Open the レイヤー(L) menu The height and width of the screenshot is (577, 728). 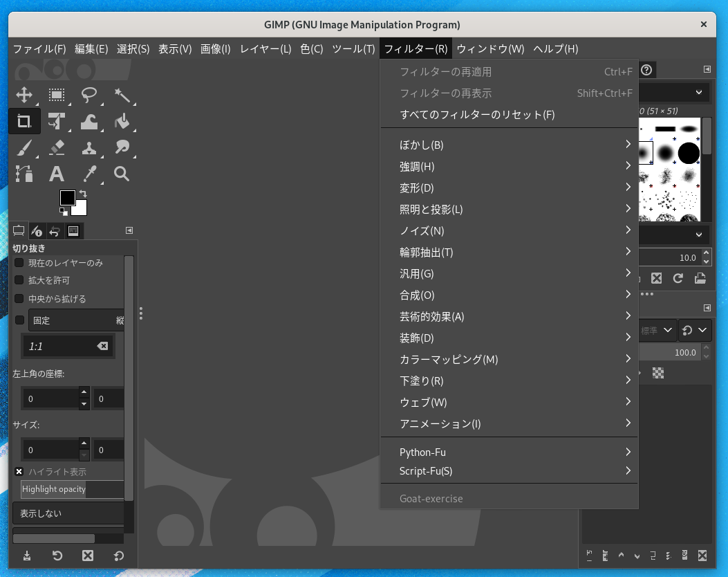pyautogui.click(x=265, y=49)
